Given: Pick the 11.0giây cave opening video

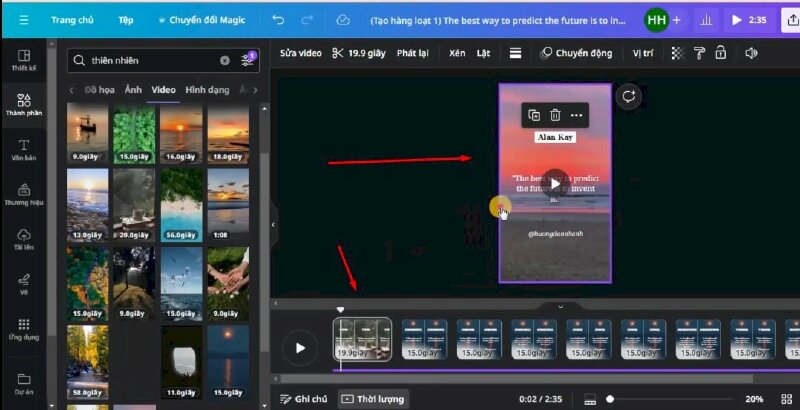Looking at the screenshot, I should 181,362.
